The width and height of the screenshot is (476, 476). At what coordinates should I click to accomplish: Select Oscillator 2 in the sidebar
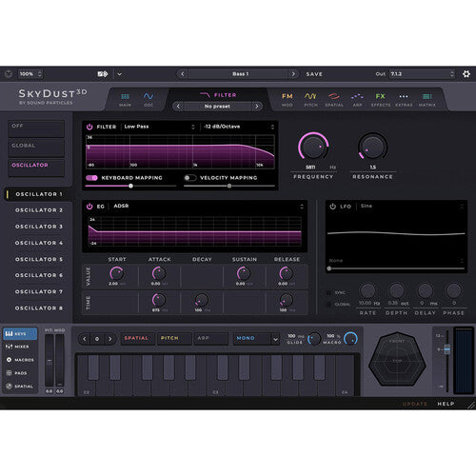(x=39, y=210)
